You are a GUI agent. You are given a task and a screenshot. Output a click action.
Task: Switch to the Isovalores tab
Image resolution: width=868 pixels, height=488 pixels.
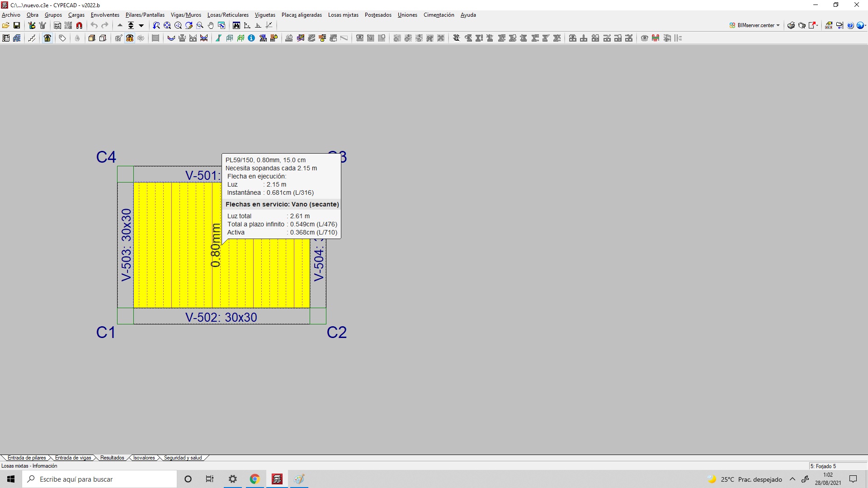[144, 458]
